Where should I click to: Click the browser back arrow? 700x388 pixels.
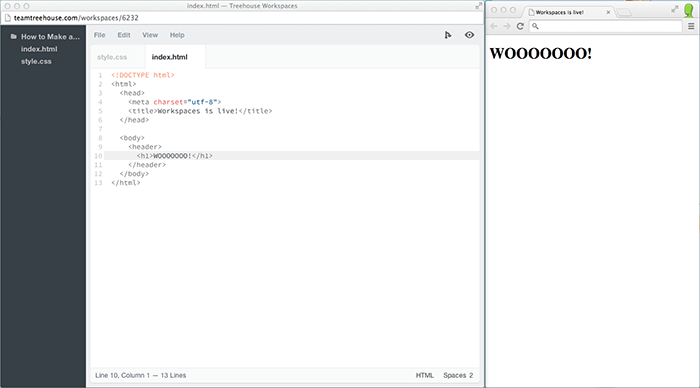(494, 26)
